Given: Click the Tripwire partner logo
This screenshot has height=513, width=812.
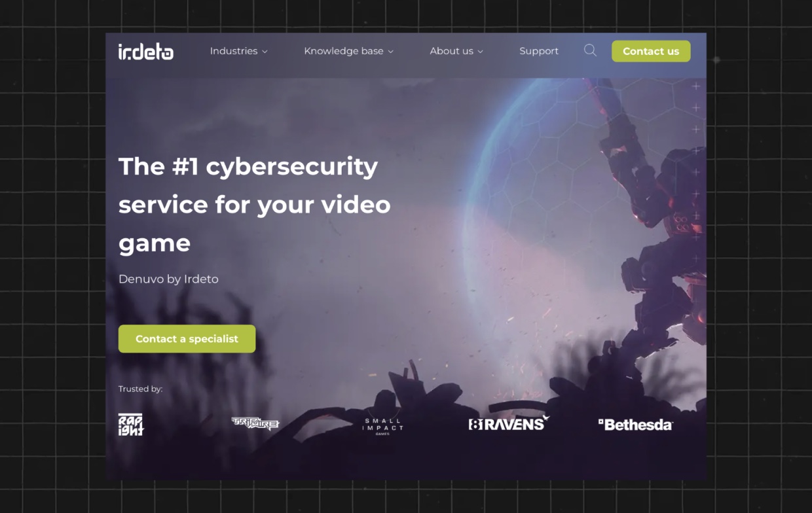Looking at the screenshot, I should point(255,423).
